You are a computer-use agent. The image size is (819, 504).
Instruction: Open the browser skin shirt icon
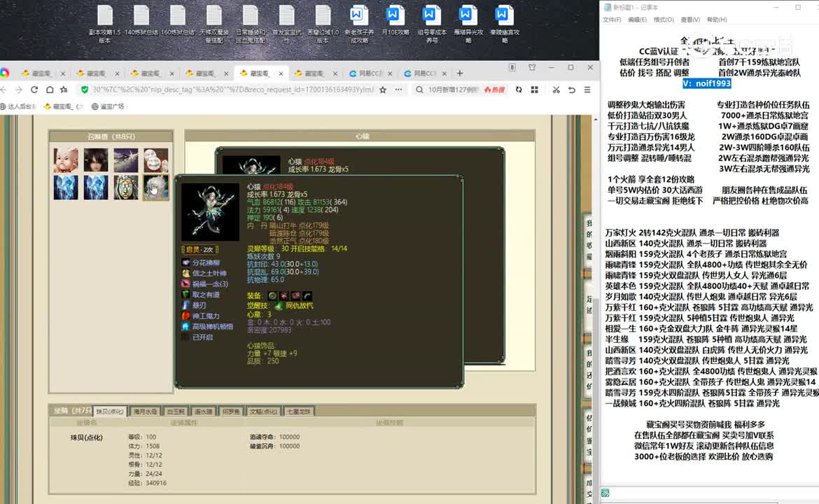tap(532, 67)
